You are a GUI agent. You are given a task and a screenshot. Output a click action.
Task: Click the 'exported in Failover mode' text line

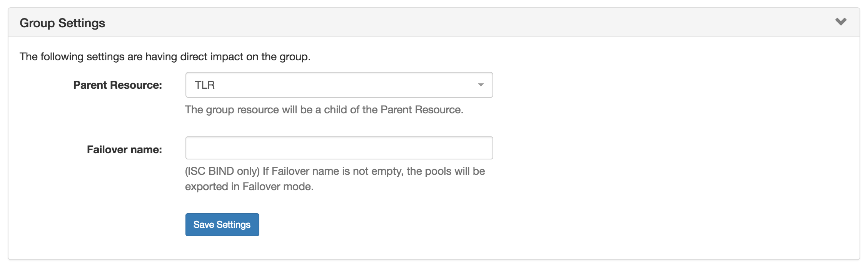pyautogui.click(x=249, y=187)
